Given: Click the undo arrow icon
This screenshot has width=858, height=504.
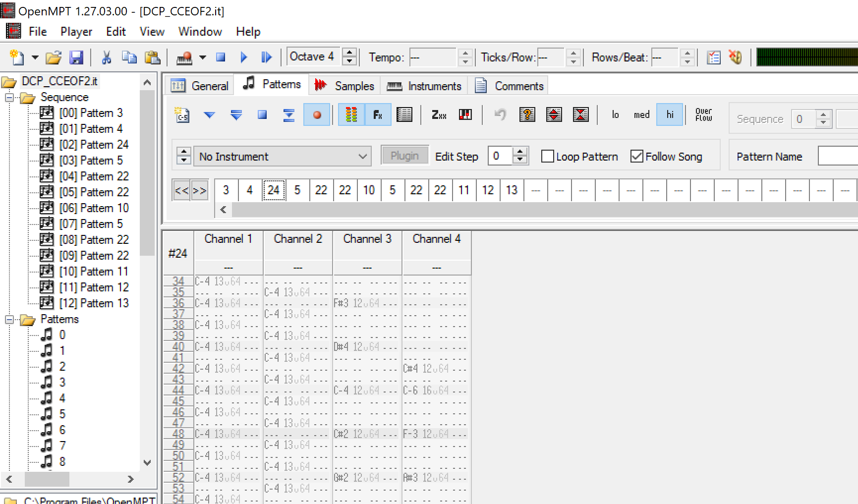Looking at the screenshot, I should tap(501, 115).
